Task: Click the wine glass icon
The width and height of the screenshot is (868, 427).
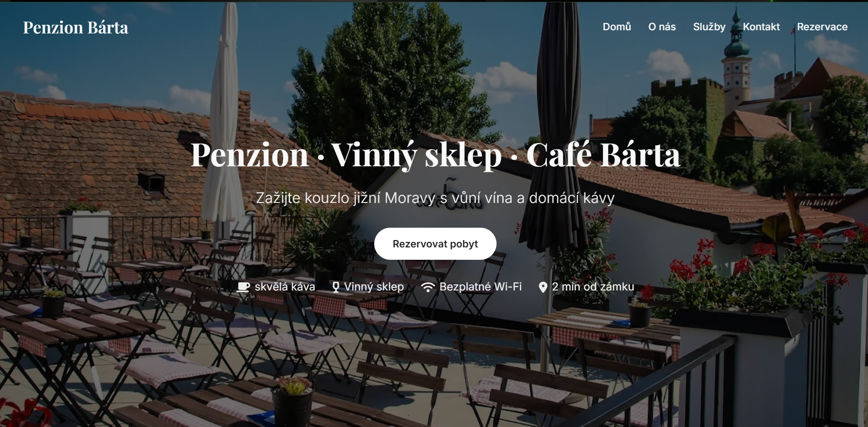Action: [336, 287]
